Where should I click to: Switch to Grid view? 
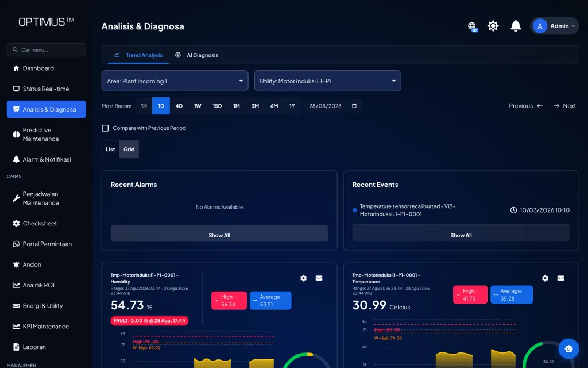click(129, 149)
